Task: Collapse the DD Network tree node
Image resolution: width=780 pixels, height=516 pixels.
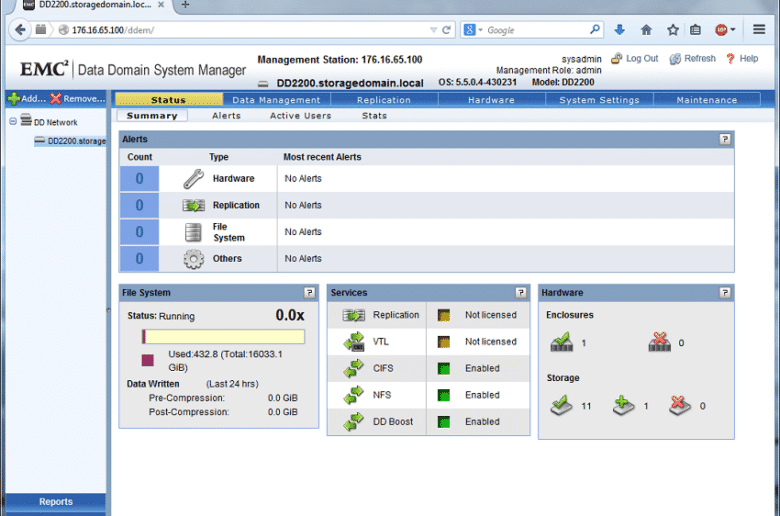Action: coord(13,121)
